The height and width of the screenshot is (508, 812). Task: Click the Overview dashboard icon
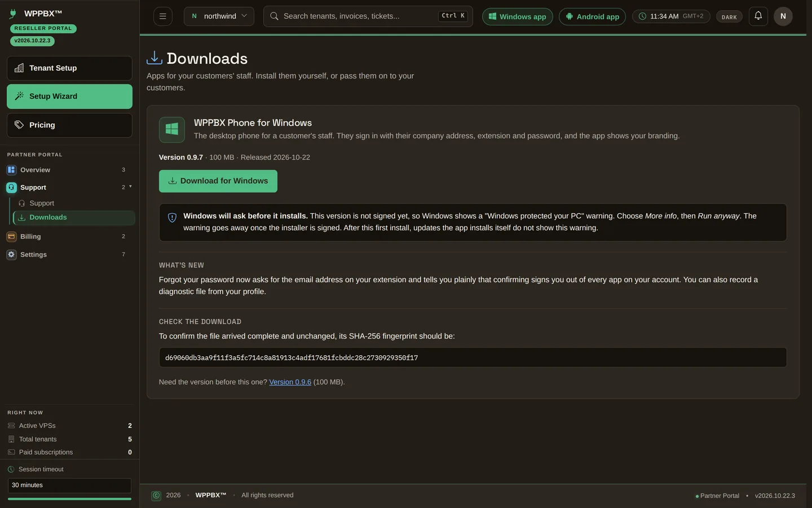click(x=11, y=170)
